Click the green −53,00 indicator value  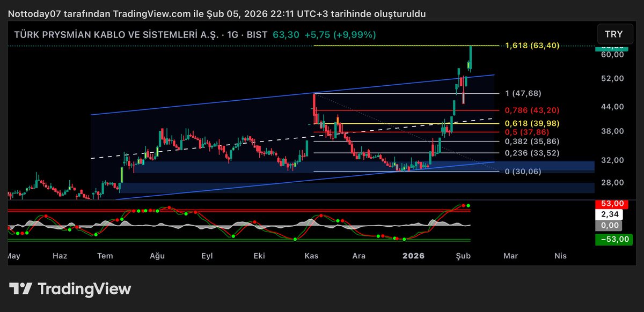click(x=615, y=239)
